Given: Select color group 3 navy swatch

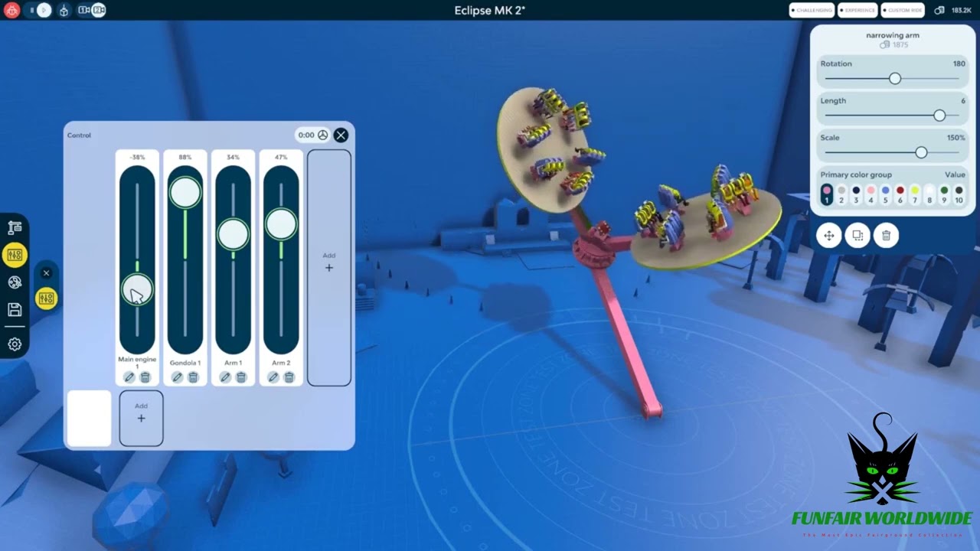Looking at the screenshot, I should coord(856,194).
